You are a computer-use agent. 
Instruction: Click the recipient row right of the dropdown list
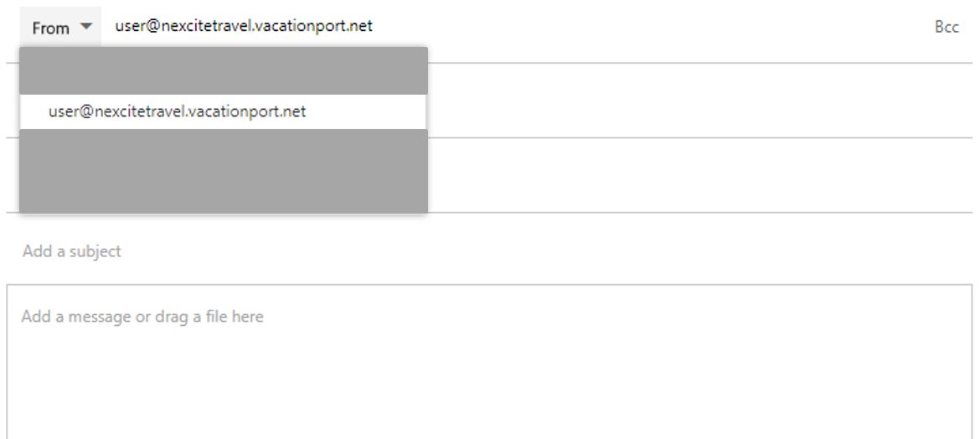(x=700, y=100)
